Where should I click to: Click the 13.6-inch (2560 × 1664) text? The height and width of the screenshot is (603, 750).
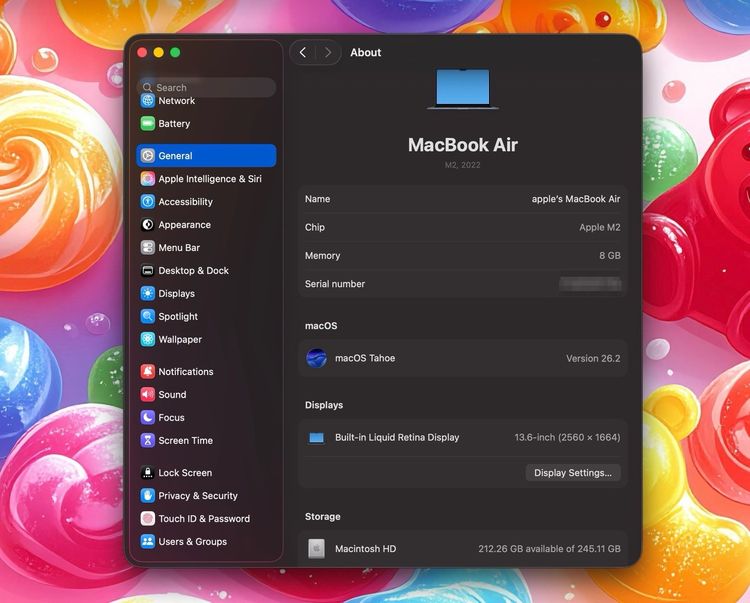point(567,437)
